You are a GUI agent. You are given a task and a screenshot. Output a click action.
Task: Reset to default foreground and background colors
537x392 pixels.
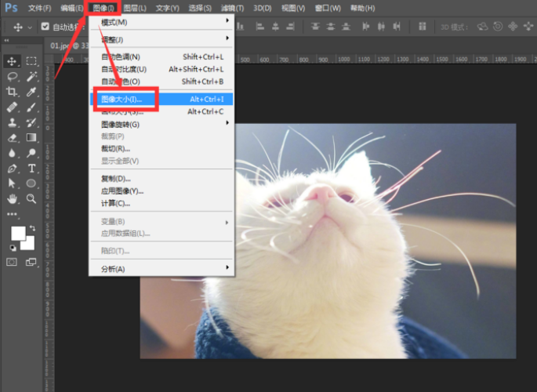click(13, 248)
